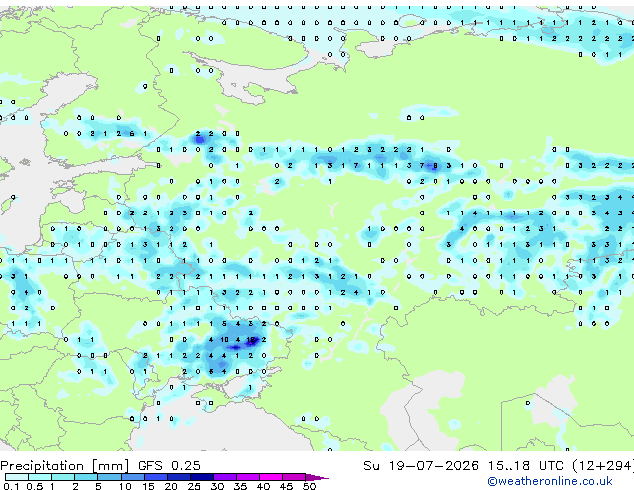Click the '15' legend scale label
Image resolution: width=634 pixels, height=490 pixels.
(148, 486)
